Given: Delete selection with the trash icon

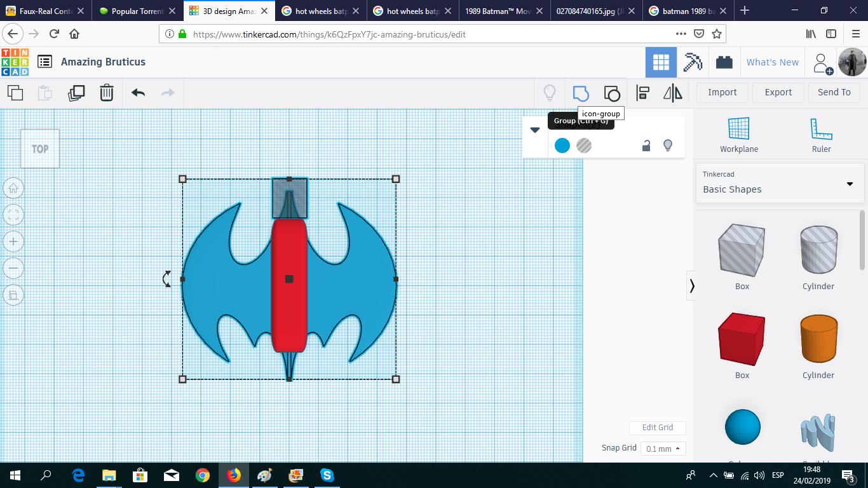Looking at the screenshot, I should coord(106,93).
